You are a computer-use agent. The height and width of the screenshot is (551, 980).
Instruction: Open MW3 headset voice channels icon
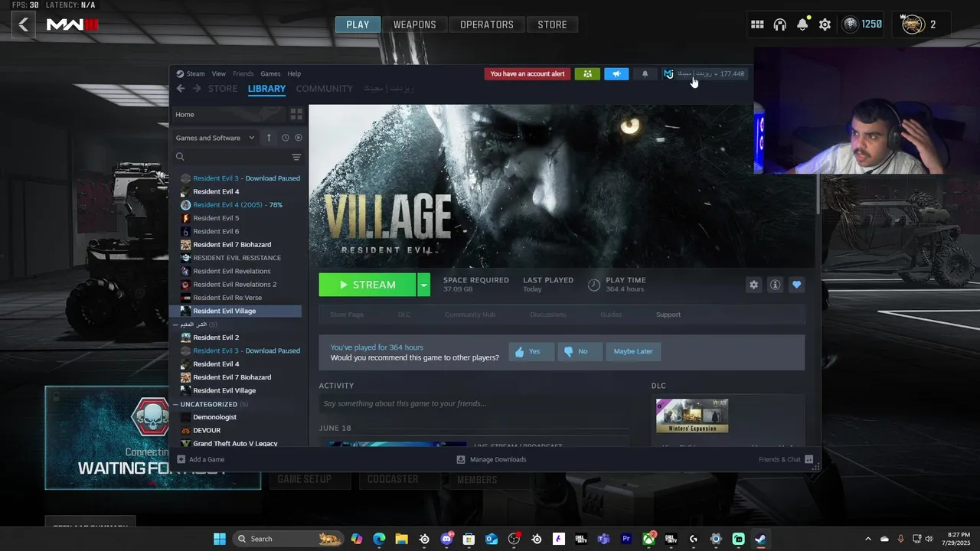pyautogui.click(x=780, y=24)
